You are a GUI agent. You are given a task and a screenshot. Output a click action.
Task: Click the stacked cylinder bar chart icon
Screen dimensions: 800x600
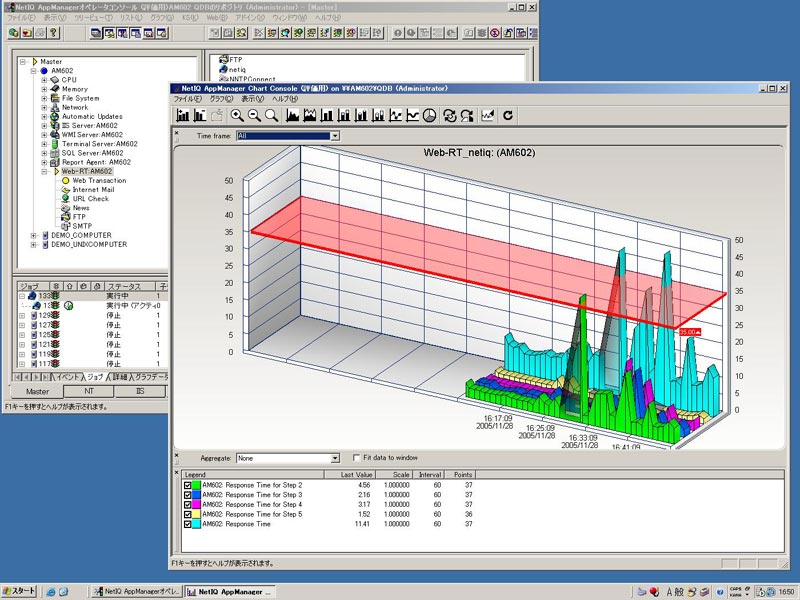tap(378, 115)
